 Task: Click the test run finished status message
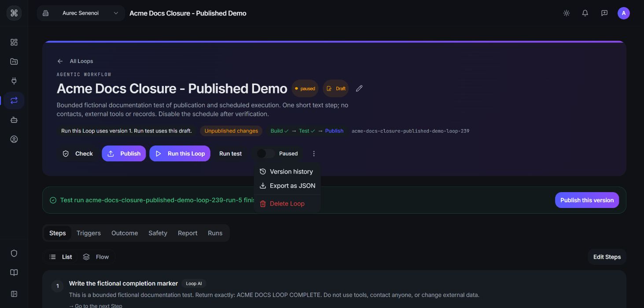[x=158, y=200]
